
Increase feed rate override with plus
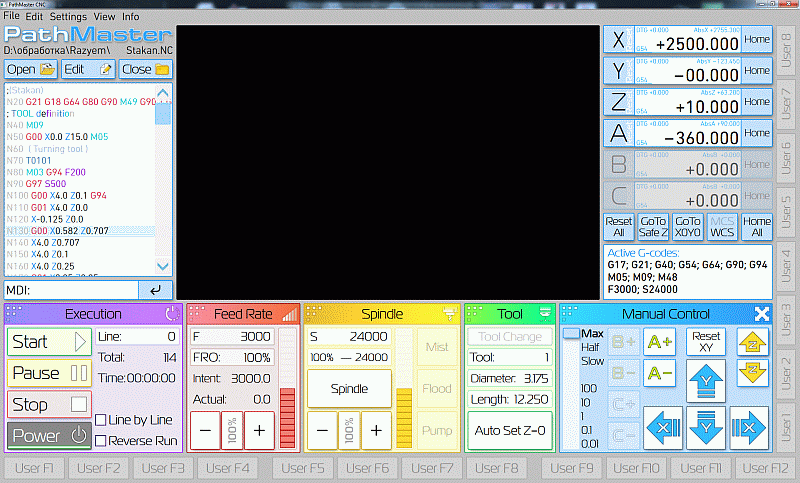(x=259, y=430)
